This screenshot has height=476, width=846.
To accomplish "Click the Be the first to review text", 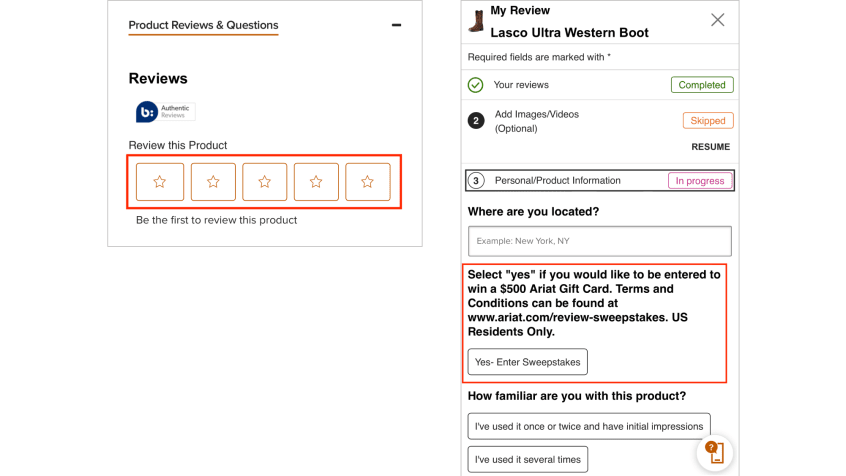I will pyautogui.click(x=216, y=220).
